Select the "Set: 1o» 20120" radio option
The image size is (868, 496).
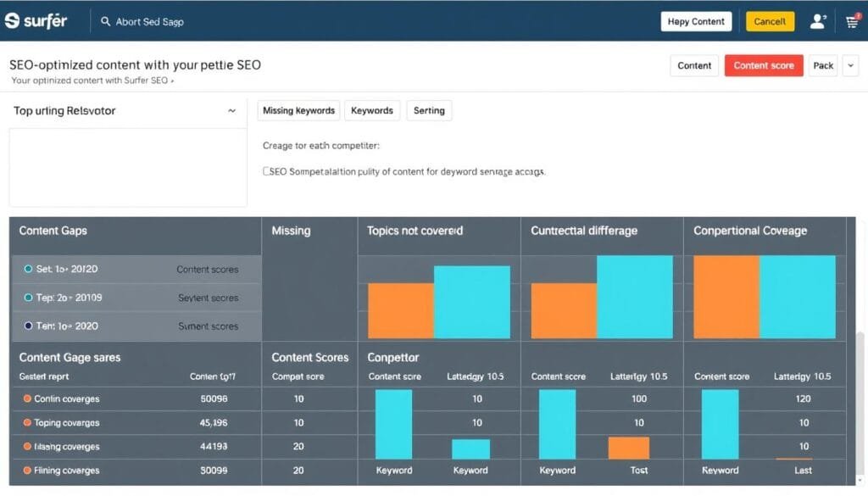point(28,269)
